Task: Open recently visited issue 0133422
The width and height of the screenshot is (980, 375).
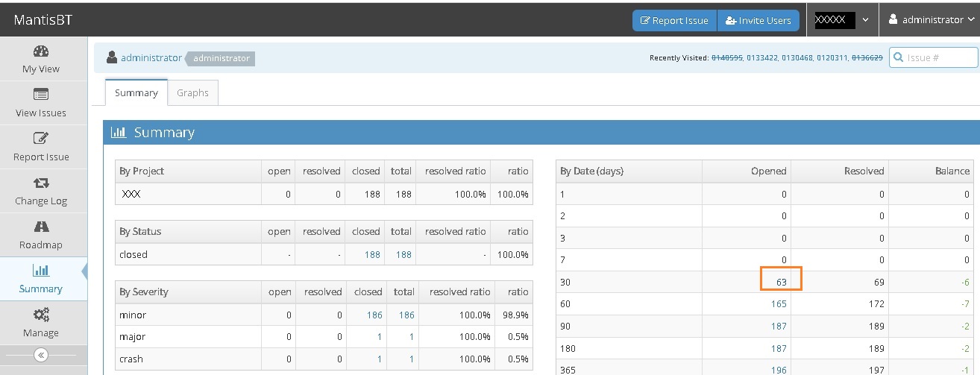Action: point(762,57)
